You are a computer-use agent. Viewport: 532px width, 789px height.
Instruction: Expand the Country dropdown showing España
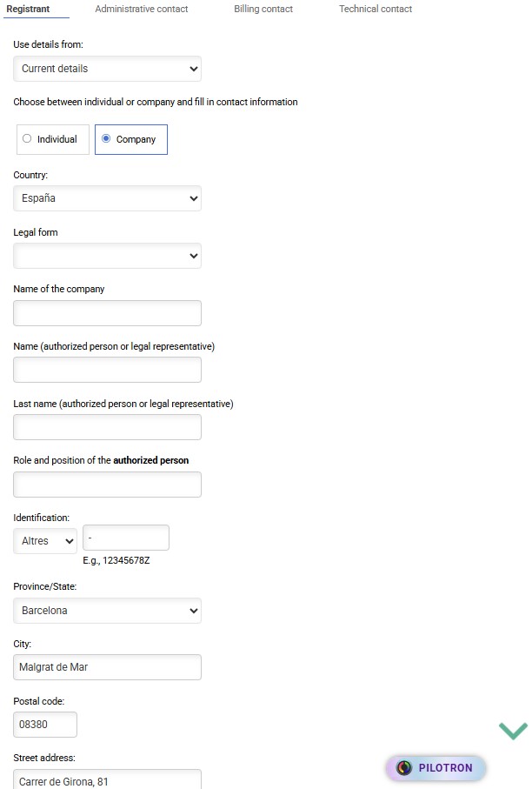107,198
